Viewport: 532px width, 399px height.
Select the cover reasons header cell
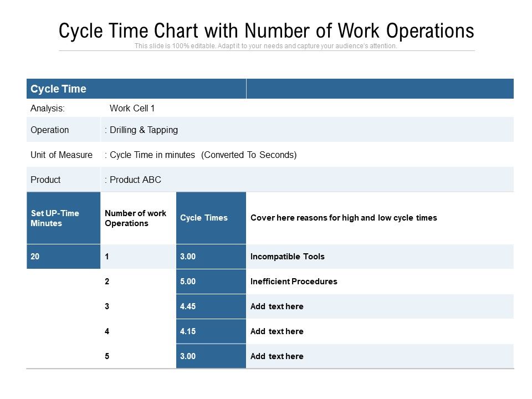point(344,218)
